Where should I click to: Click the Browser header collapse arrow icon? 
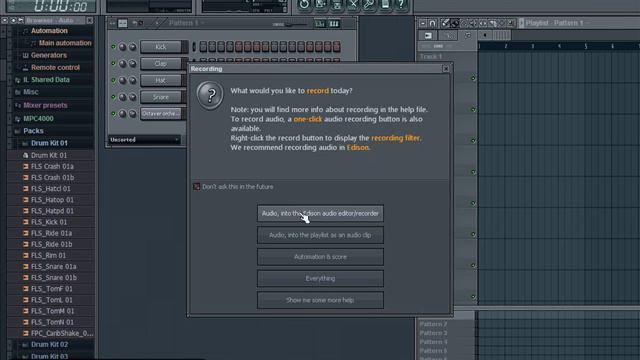[x=4, y=20]
